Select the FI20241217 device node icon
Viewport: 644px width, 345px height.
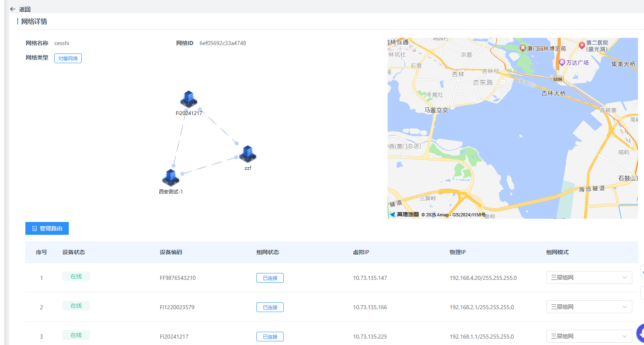pyautogui.click(x=188, y=99)
